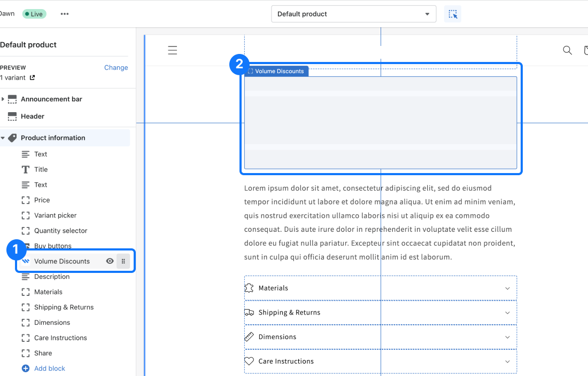
Task: Expand the Announcement bar section
Action: (x=3, y=99)
